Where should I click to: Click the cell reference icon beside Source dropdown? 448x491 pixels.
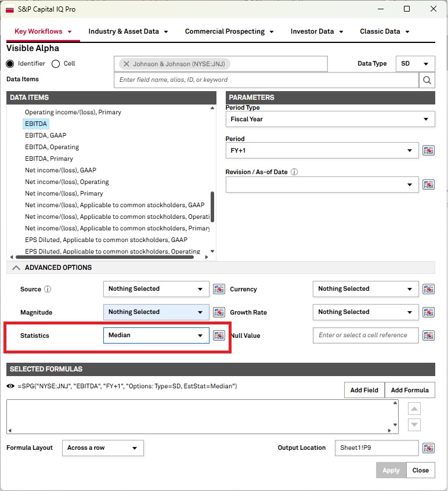point(219,288)
